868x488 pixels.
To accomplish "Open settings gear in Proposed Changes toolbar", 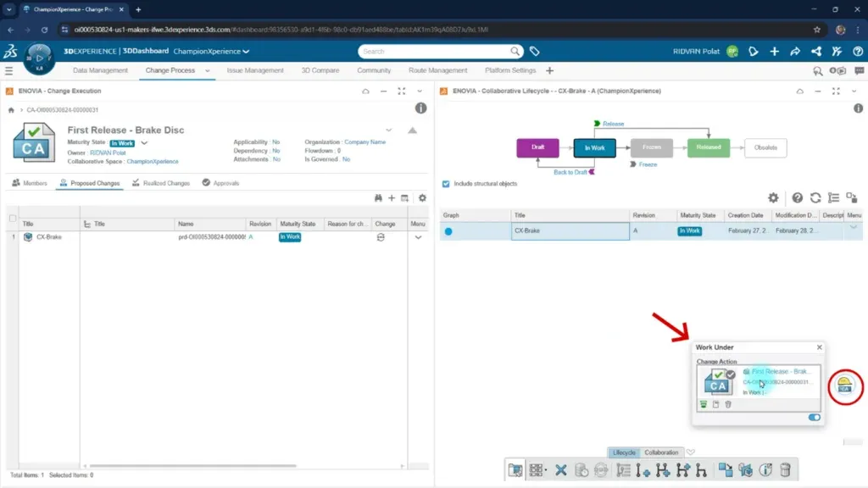I will click(422, 198).
